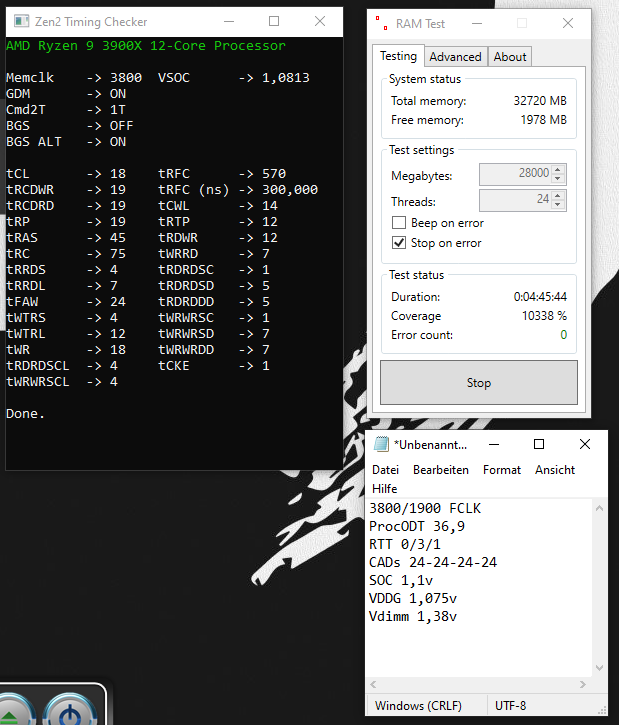Click the RAM Test title bar icon

[x=381, y=23]
